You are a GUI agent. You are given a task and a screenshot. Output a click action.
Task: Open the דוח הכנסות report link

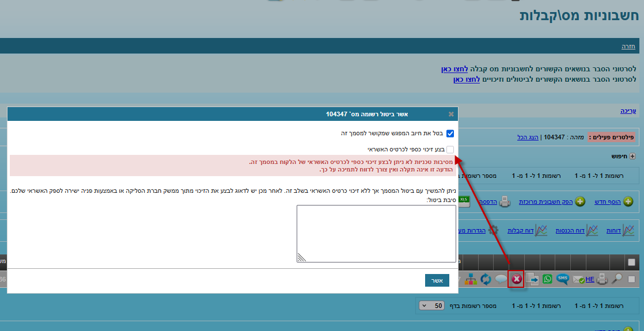pos(570,230)
